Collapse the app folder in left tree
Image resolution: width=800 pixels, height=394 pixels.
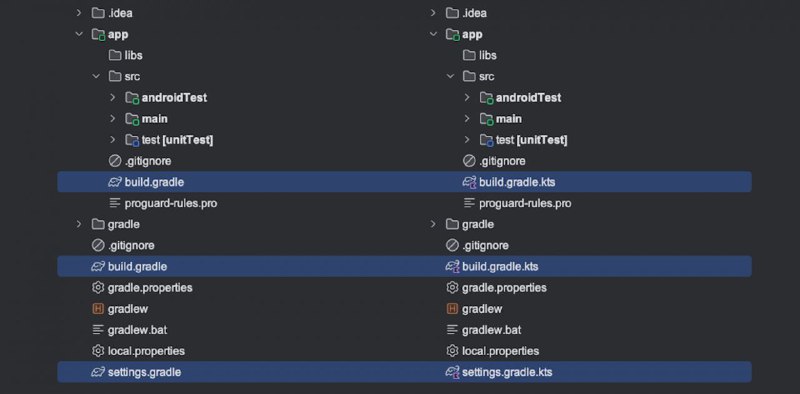(79, 34)
